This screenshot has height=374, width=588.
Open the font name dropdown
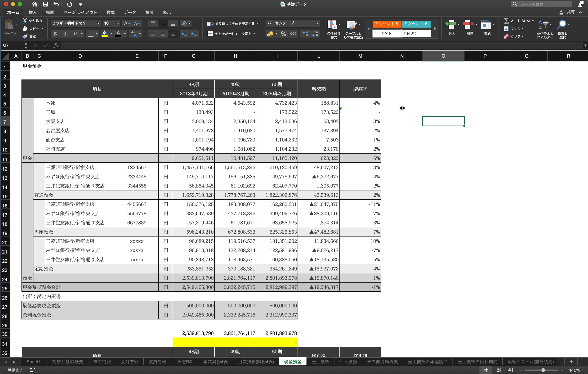click(x=98, y=23)
